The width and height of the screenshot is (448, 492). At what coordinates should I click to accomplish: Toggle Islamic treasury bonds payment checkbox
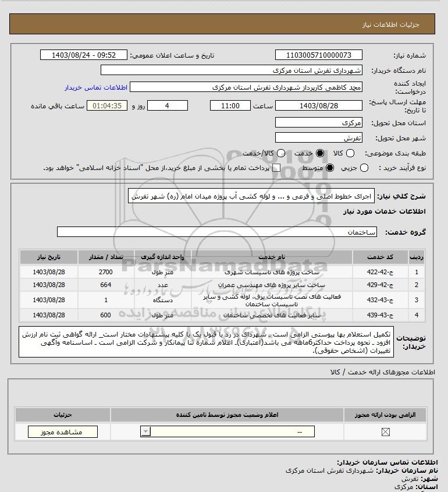pos(276,168)
